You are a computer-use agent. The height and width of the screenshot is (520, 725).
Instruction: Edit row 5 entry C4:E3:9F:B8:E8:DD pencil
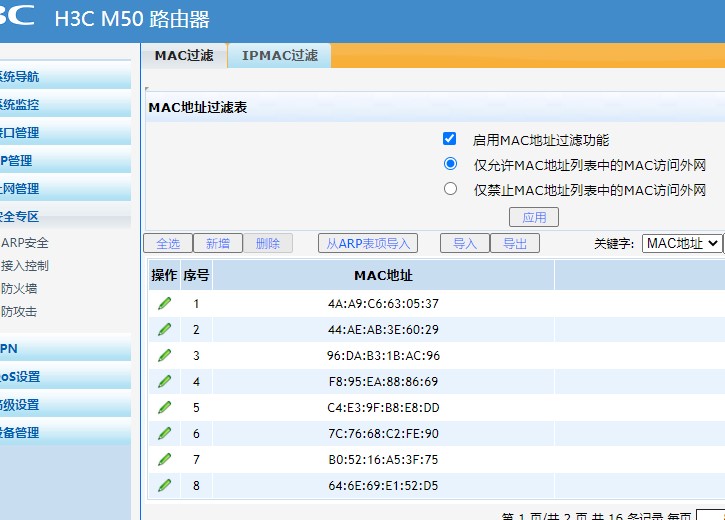(x=165, y=407)
